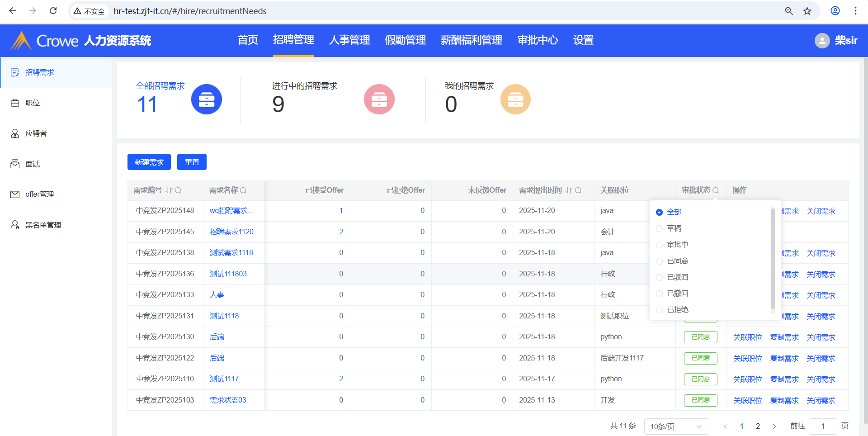Click the 前往 page number input field

822,426
